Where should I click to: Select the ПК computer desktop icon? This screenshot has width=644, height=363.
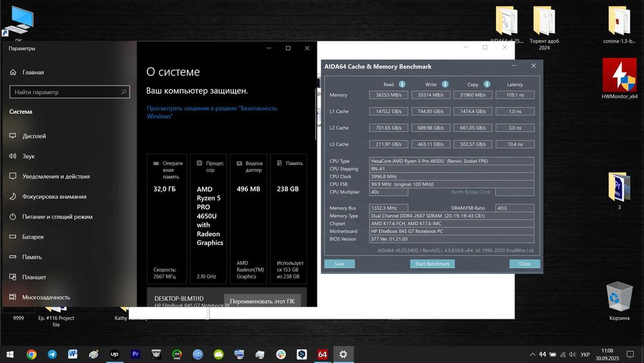pyautogui.click(x=19, y=23)
